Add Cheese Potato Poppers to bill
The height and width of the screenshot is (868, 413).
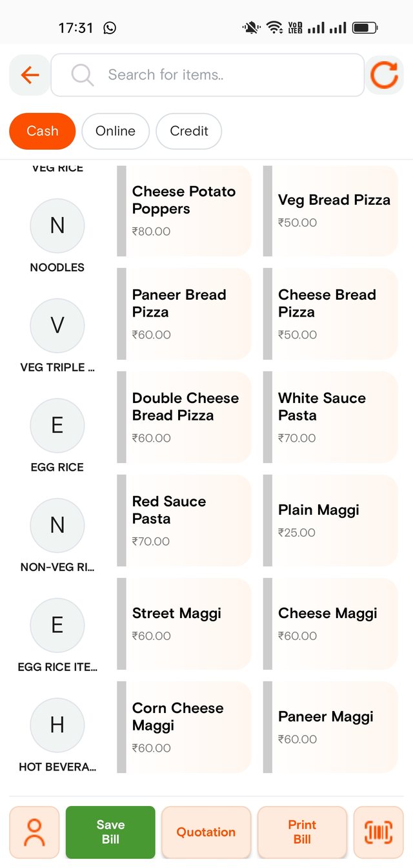tap(185, 211)
